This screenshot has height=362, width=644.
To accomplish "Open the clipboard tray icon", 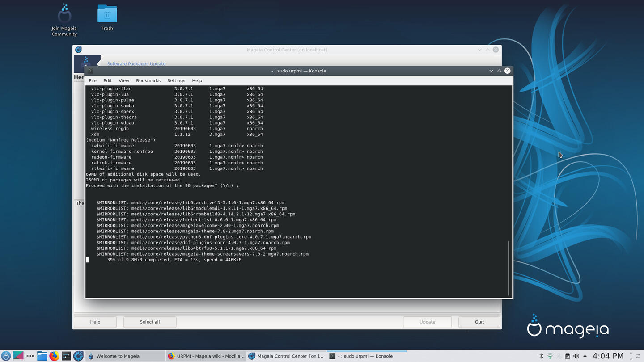I will [x=568, y=356].
